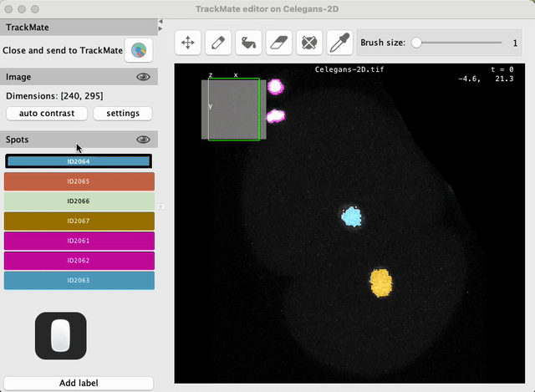This screenshot has width=535, height=392.
Task: Click the Image section header
Action: pos(79,77)
